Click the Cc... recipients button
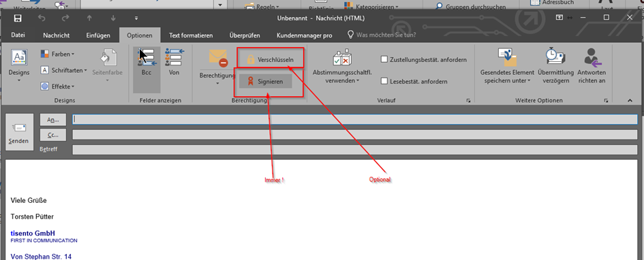The width and height of the screenshot is (644, 260). 53,134
